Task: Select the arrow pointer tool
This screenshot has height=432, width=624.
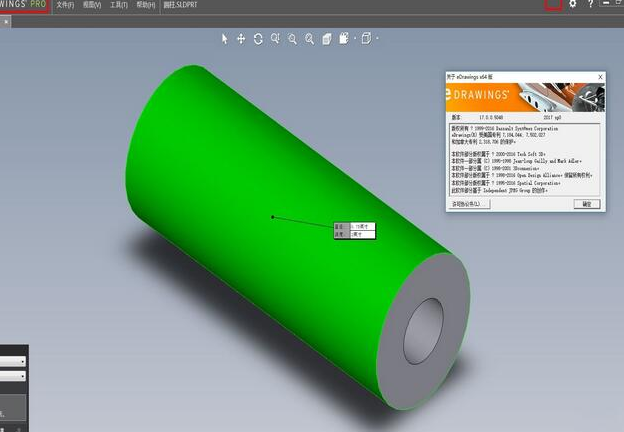Action: point(225,39)
